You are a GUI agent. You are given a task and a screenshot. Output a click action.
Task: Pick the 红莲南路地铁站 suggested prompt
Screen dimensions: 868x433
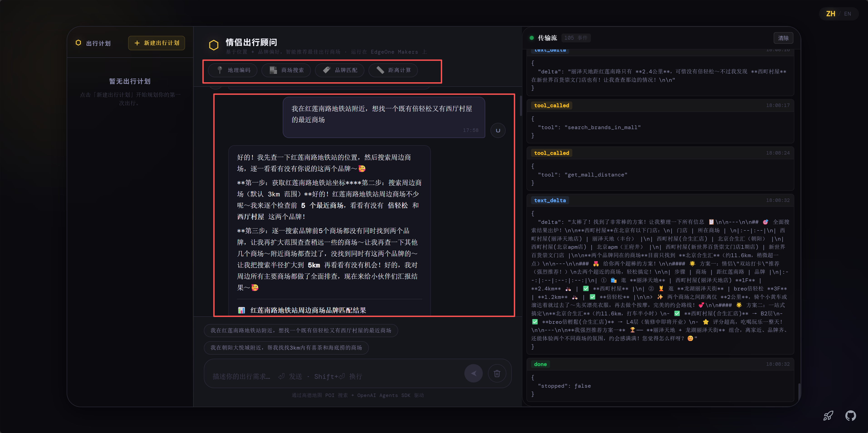(301, 330)
